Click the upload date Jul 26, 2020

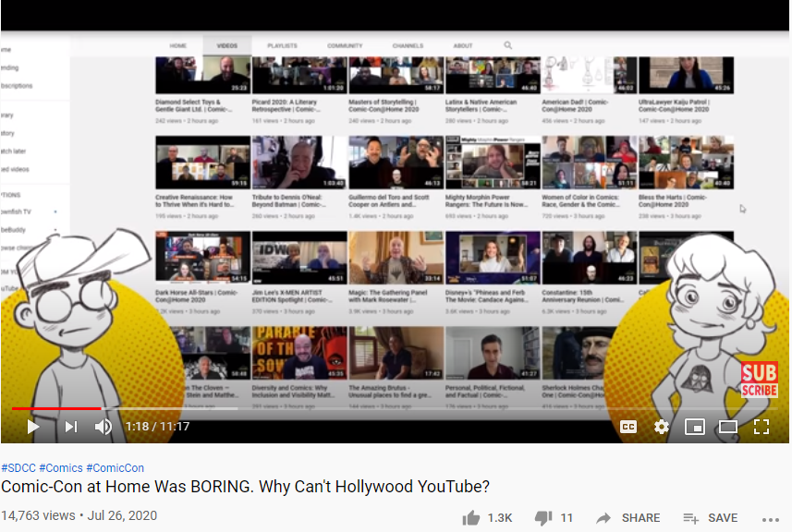122,515
